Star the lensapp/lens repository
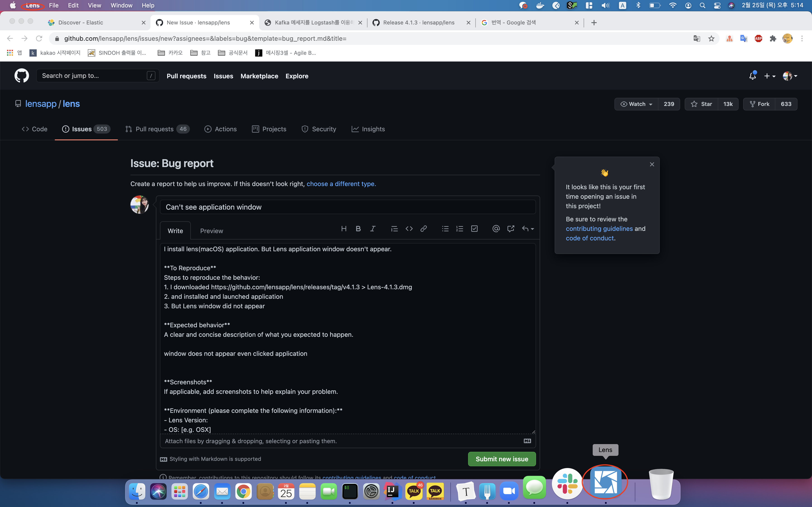 (x=703, y=104)
